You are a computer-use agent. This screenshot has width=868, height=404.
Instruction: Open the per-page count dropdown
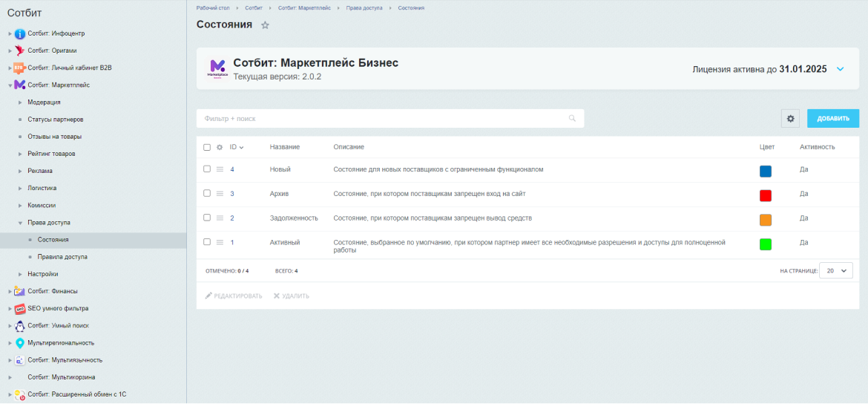(836, 270)
